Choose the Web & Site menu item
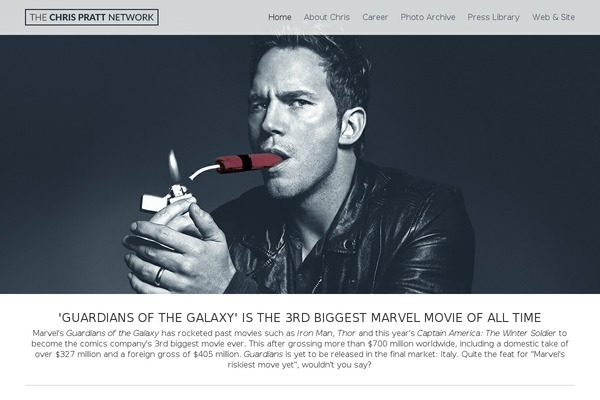Viewport: 600px width, 400px height. [553, 17]
